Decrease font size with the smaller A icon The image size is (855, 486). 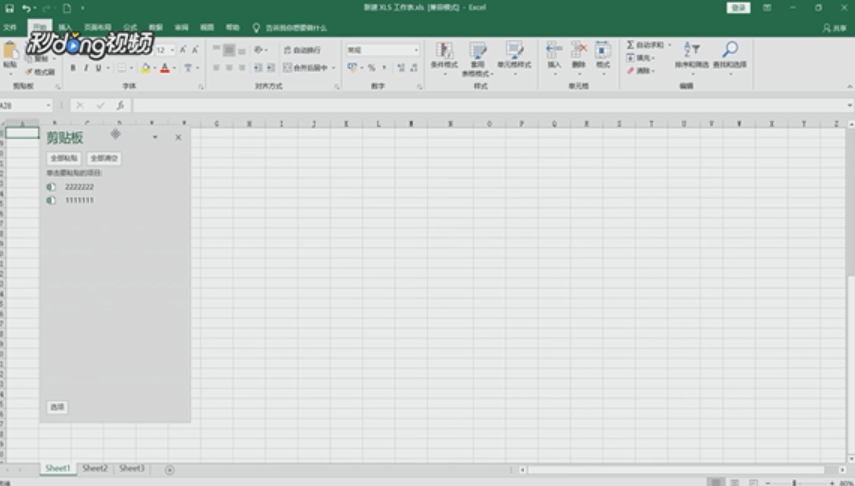click(195, 50)
